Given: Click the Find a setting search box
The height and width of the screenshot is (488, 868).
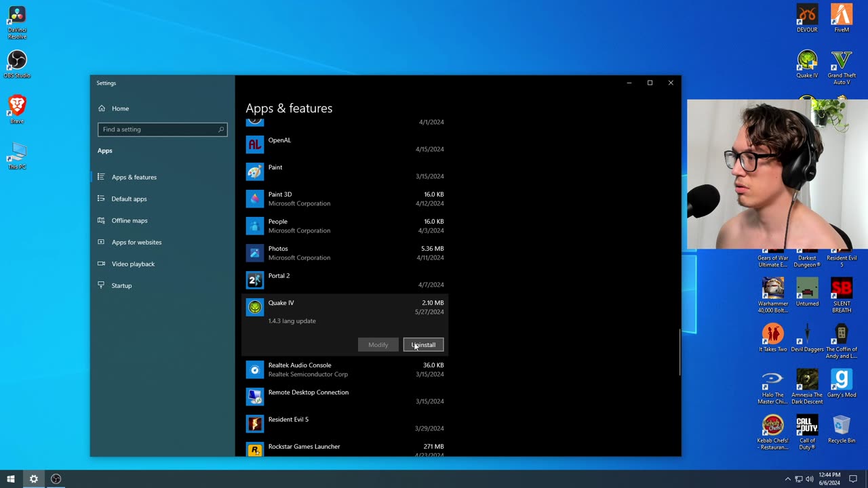Looking at the screenshot, I should pos(162,129).
